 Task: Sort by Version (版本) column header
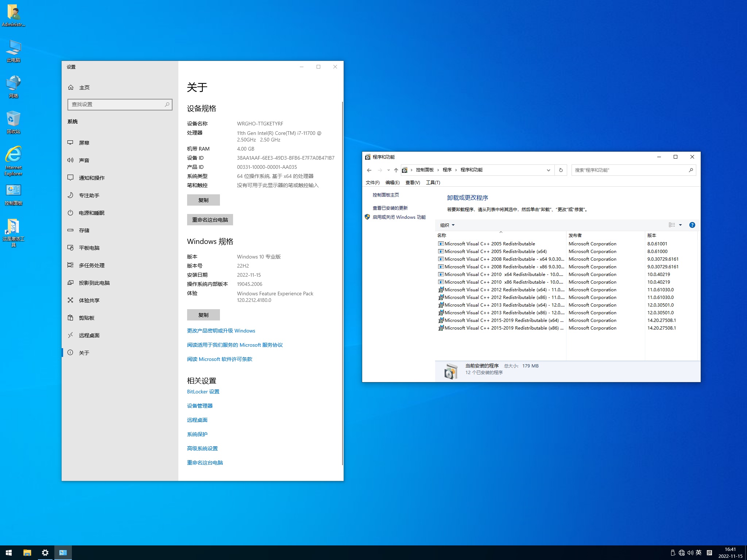tap(671, 236)
